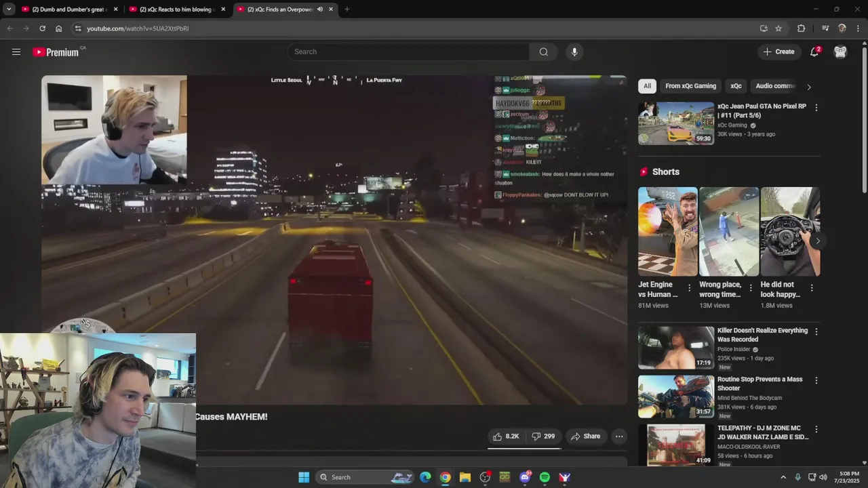Select xQc Finds an Overpowered tab
The image size is (868, 488).
click(x=285, y=9)
